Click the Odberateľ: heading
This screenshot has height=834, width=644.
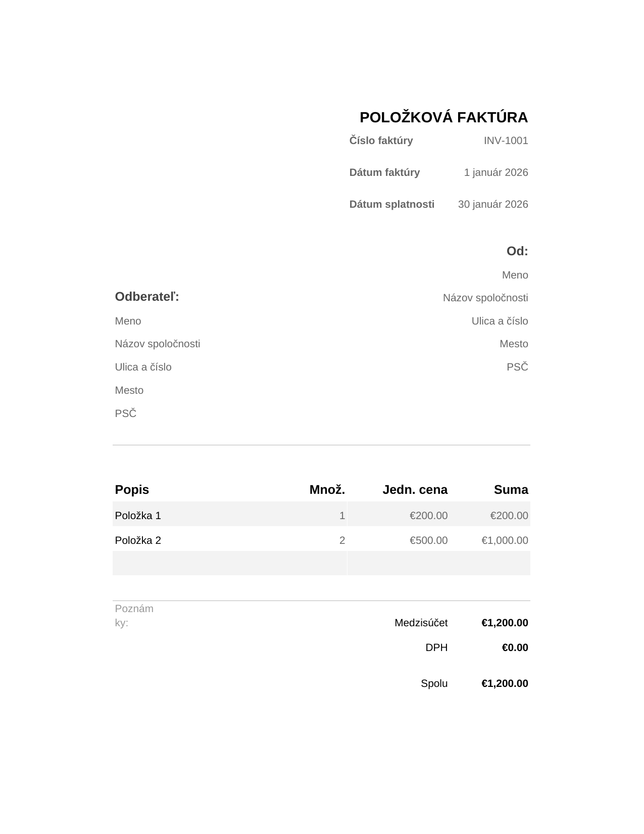pos(147,297)
